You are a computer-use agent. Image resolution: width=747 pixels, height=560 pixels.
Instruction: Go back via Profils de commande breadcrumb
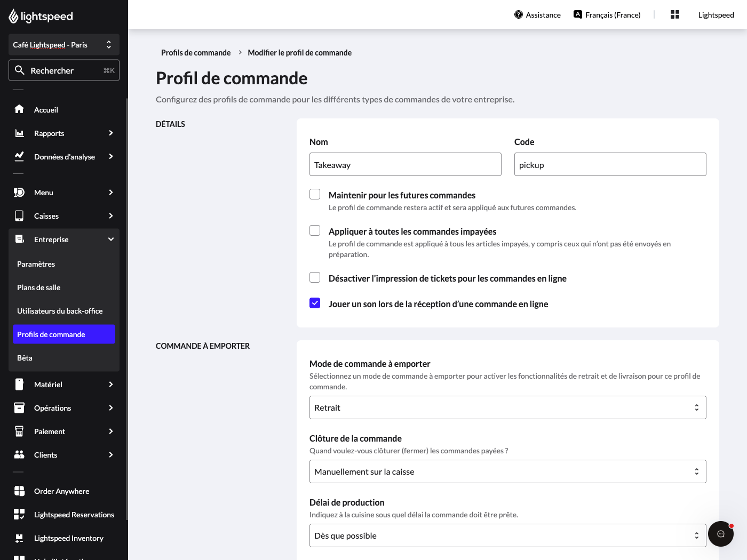[x=196, y=52]
